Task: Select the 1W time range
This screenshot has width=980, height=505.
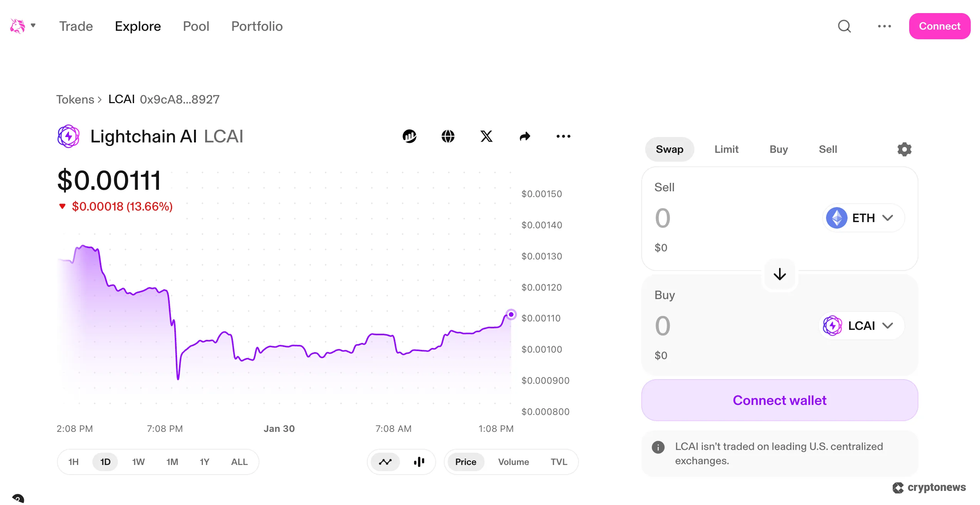Action: (x=138, y=462)
